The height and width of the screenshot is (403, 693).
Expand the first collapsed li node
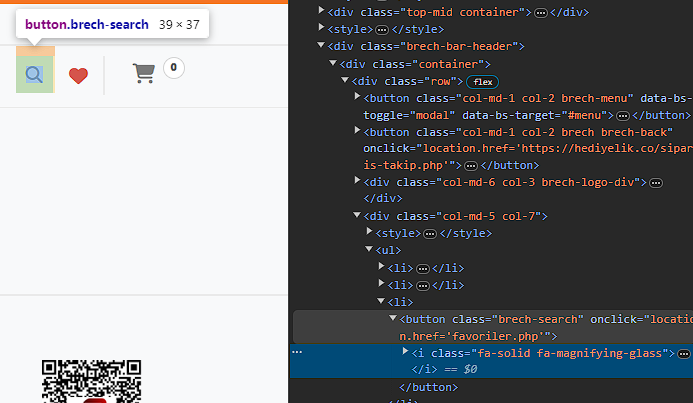pyautogui.click(x=381, y=266)
